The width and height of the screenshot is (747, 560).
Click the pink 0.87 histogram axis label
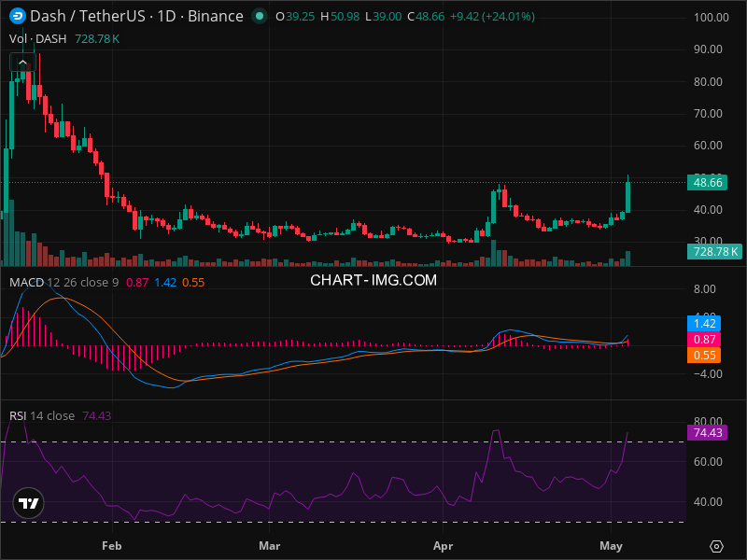(x=704, y=339)
